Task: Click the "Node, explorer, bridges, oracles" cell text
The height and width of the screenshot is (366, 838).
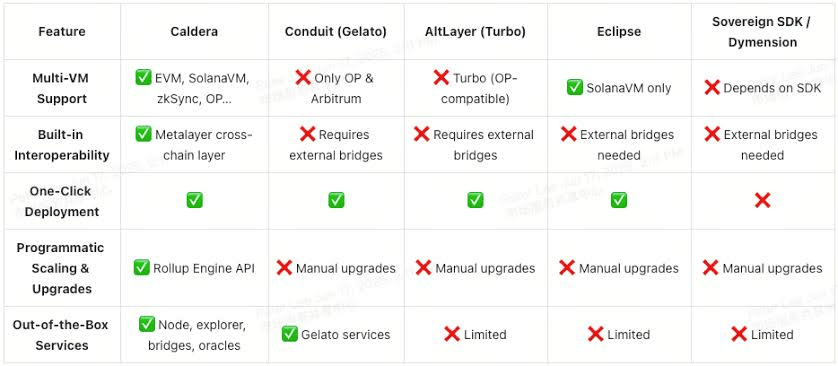Action: [x=194, y=335]
